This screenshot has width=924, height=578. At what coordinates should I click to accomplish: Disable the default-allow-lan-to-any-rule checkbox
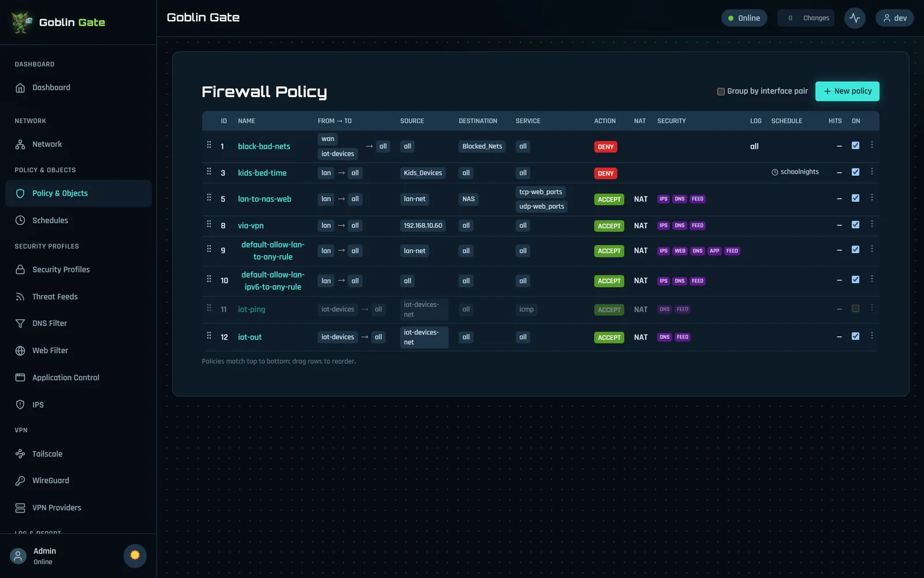coord(855,250)
